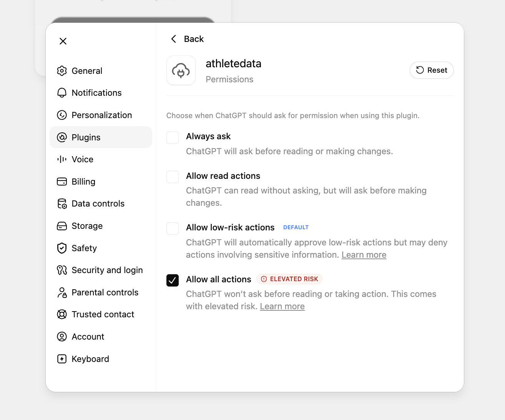Image resolution: width=505 pixels, height=420 pixels.
Task: Open Learn more for low-risk actions
Action: pos(364,255)
